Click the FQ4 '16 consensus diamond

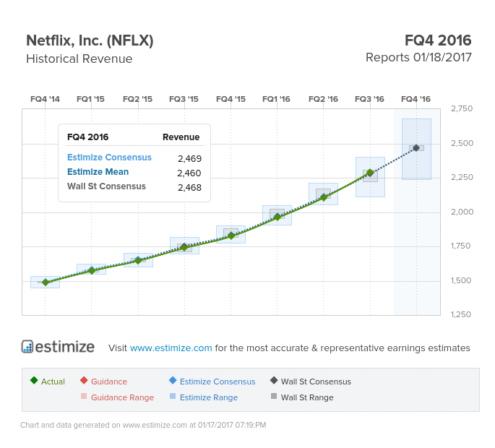[416, 148]
